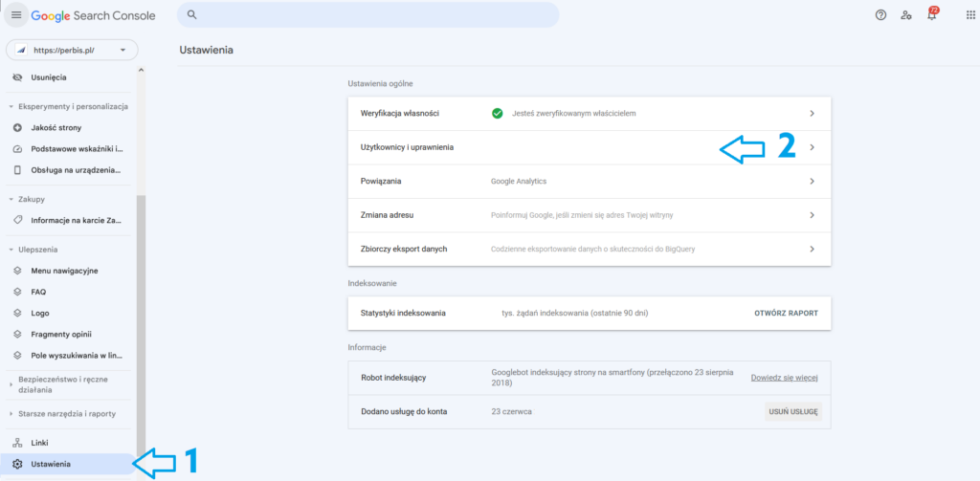Collapse the Ulepszenia sidebar section
Viewport: 980px width, 481px height.
(x=11, y=249)
